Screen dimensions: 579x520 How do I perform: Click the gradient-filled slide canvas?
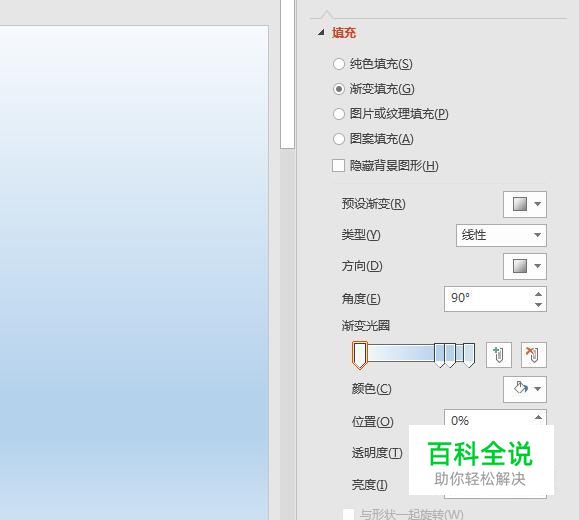(x=134, y=273)
